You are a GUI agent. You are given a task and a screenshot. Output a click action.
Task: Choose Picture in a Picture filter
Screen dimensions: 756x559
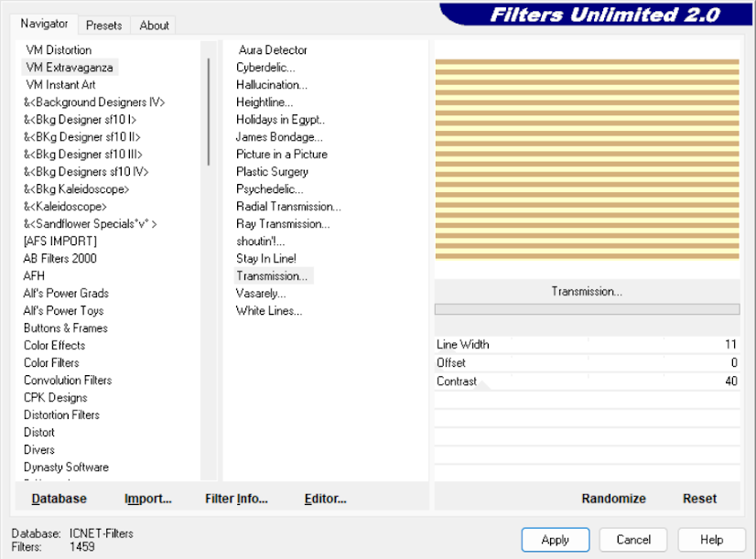coord(282,155)
